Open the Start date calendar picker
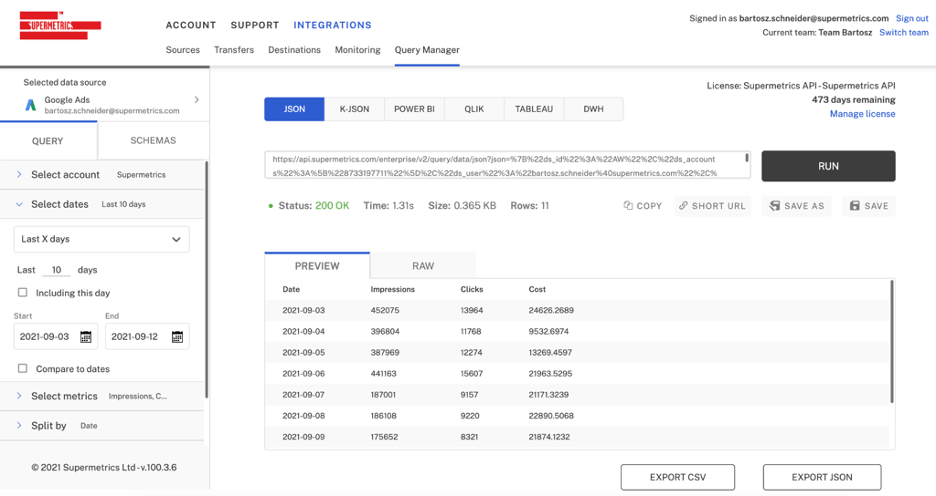This screenshot has height=496, width=936. [86, 337]
